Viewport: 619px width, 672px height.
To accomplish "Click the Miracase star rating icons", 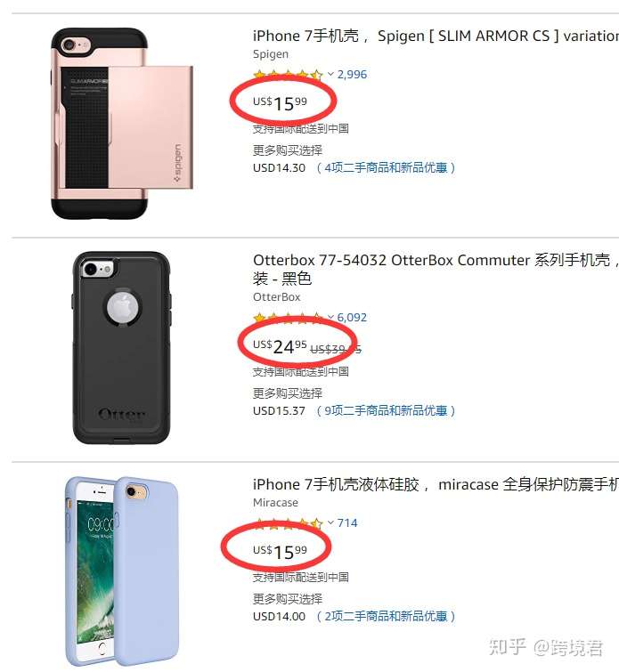I will coord(288,522).
